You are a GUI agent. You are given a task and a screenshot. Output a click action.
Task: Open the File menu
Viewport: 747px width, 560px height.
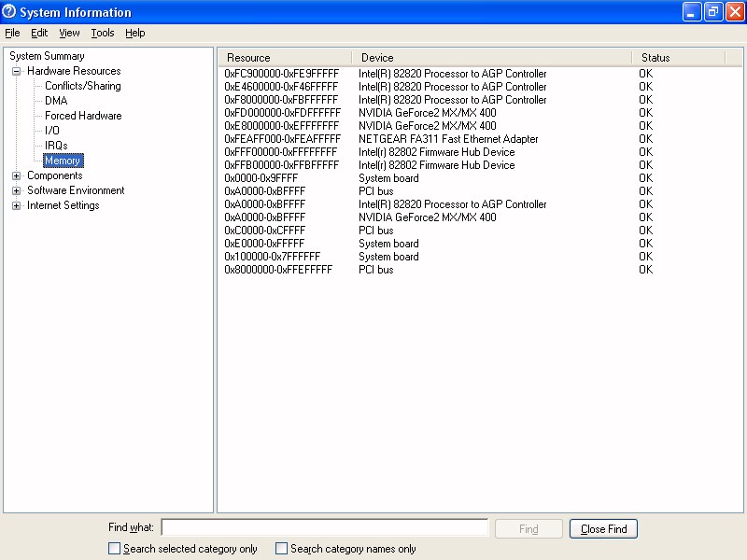click(12, 33)
